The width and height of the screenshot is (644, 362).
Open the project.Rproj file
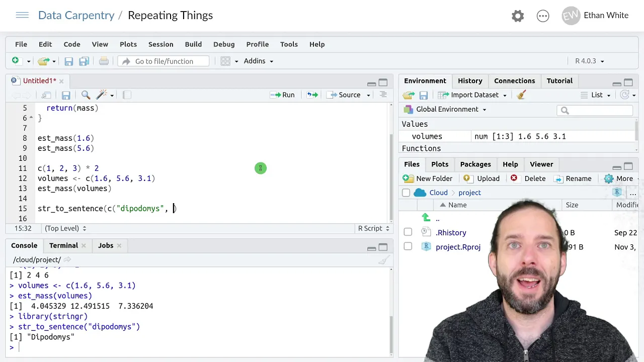[458, 247]
